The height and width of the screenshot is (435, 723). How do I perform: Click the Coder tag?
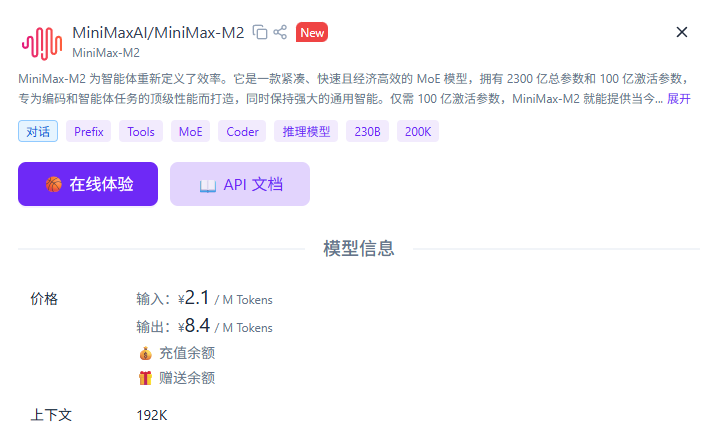pyautogui.click(x=242, y=131)
